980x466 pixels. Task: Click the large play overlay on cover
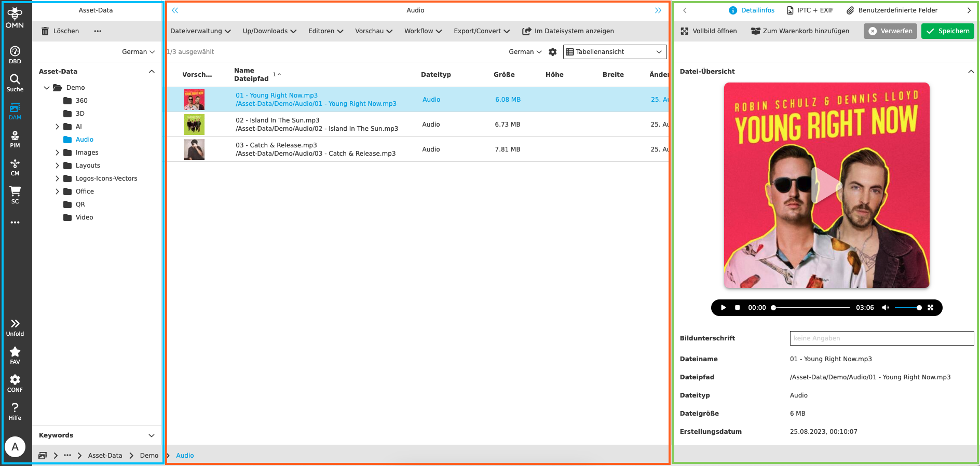[x=826, y=185]
